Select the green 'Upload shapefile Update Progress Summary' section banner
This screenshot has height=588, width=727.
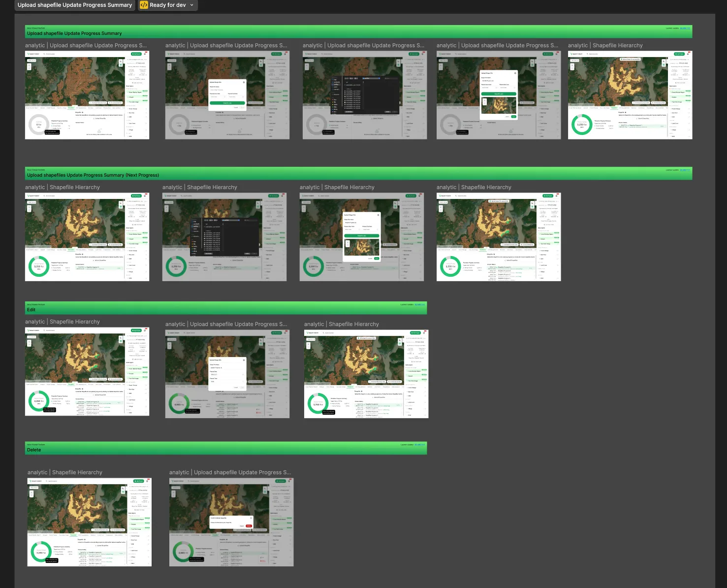click(x=358, y=32)
